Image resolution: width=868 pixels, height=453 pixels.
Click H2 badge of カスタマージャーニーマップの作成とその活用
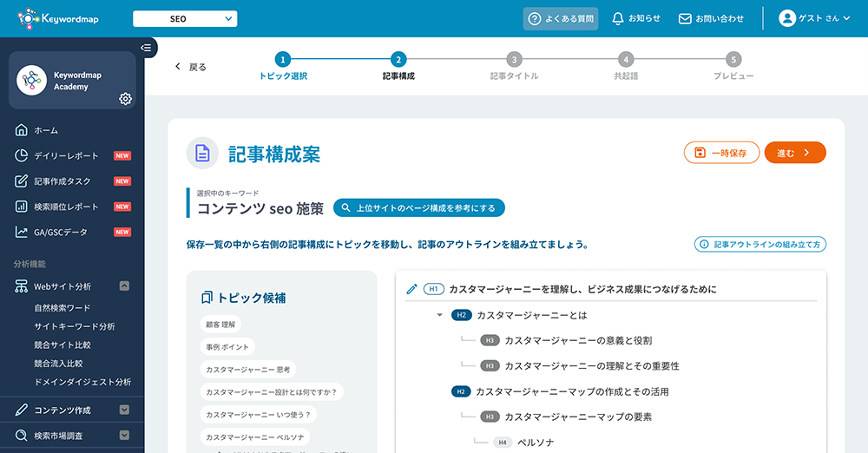click(461, 391)
